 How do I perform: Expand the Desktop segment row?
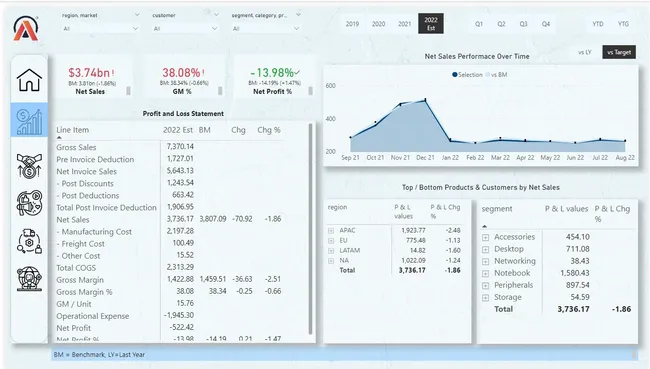(485, 250)
